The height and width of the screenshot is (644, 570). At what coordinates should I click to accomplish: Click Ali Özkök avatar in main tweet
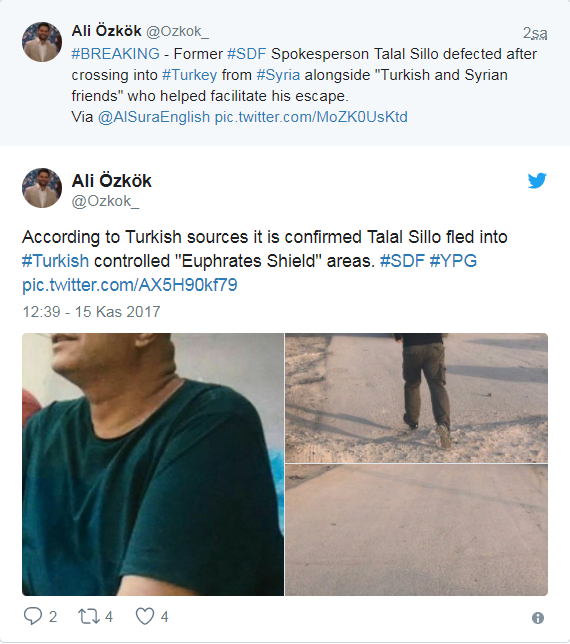[42, 188]
